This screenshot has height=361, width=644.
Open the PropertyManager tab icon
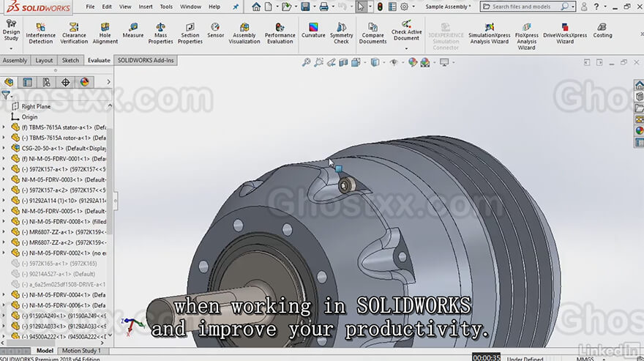(28, 82)
